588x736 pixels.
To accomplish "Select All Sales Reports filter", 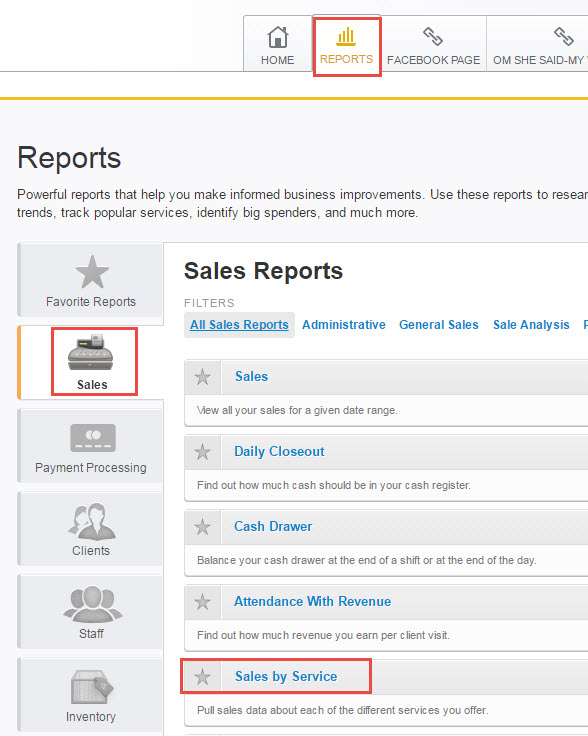I will tap(239, 325).
